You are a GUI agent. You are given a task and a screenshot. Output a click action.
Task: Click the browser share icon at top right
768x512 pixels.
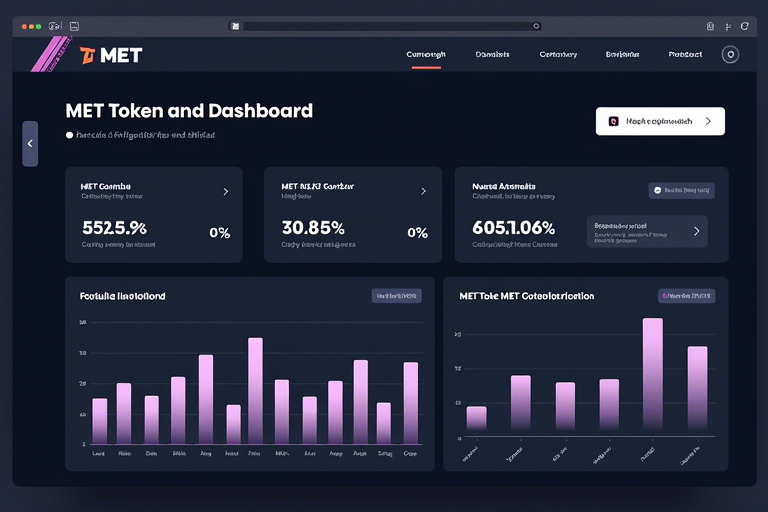coord(710,26)
